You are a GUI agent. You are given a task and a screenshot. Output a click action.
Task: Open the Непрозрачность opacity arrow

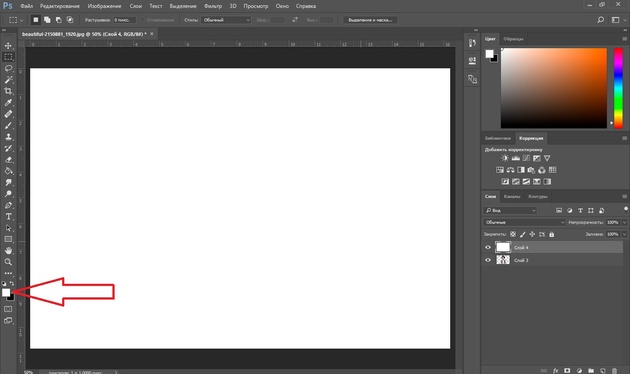pos(624,222)
